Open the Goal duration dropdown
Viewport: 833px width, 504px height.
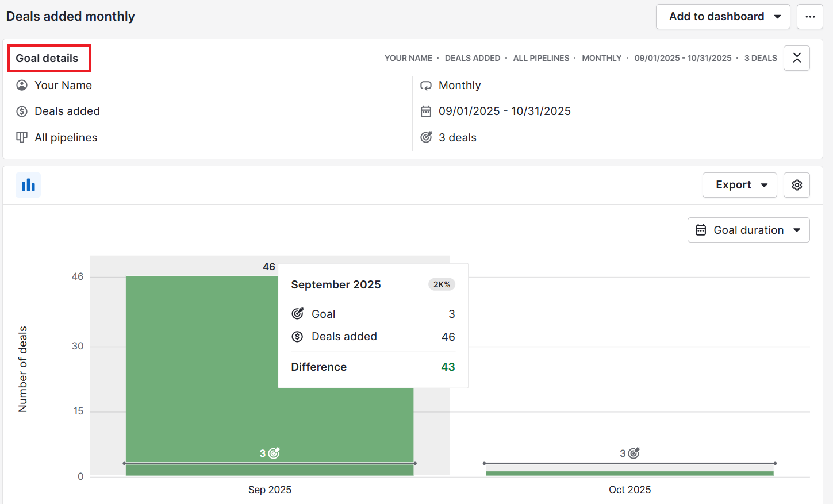coord(748,230)
